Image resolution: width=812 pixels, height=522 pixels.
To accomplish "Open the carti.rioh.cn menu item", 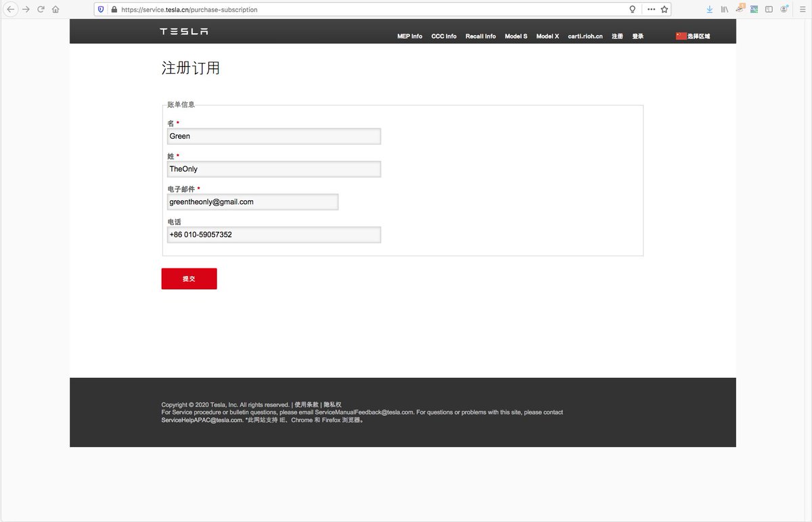I will 585,37.
